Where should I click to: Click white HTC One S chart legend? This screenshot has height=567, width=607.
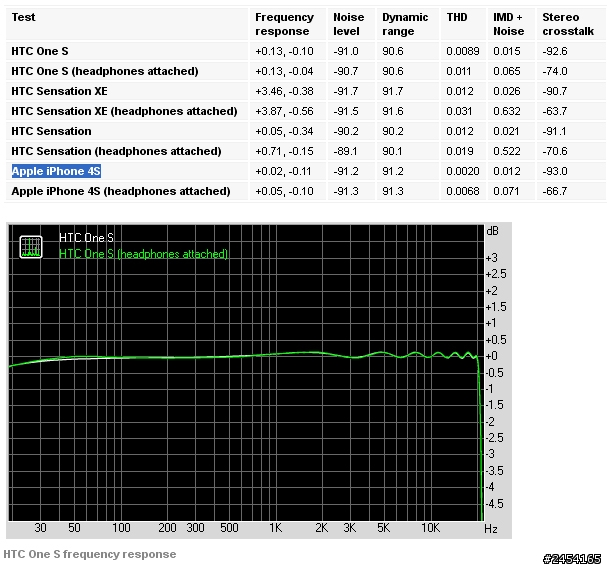(86, 238)
